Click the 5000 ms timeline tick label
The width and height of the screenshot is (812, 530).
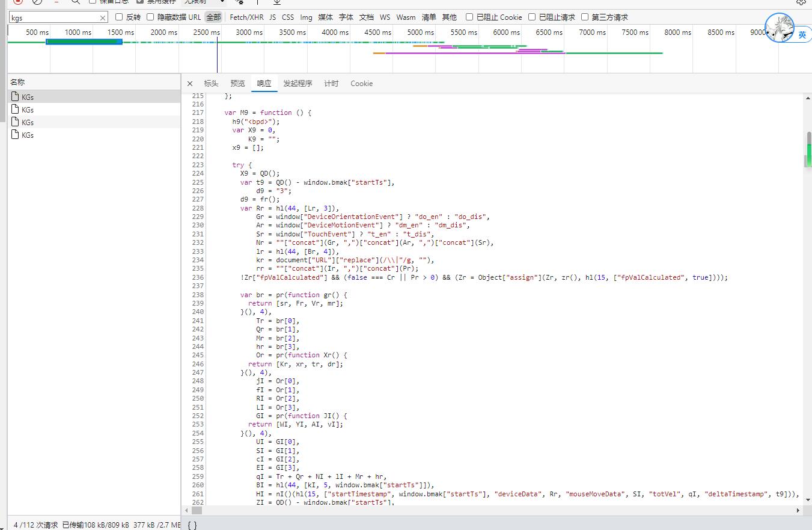[421, 32]
